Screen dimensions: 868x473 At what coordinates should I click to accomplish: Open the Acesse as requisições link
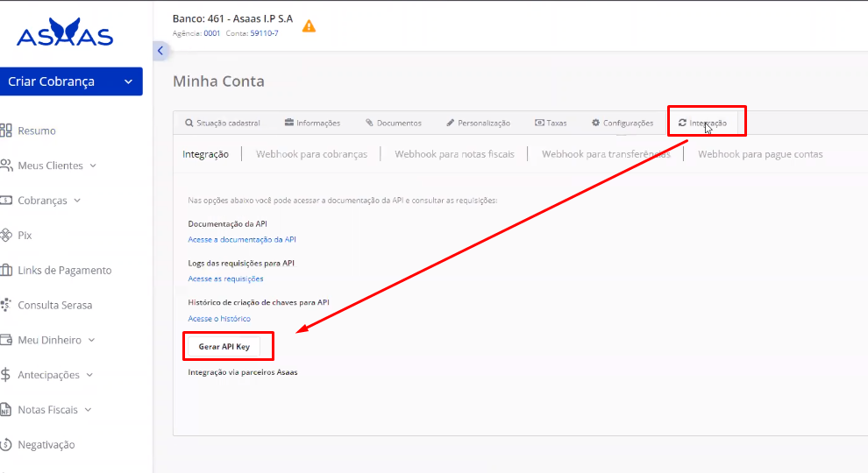click(225, 279)
